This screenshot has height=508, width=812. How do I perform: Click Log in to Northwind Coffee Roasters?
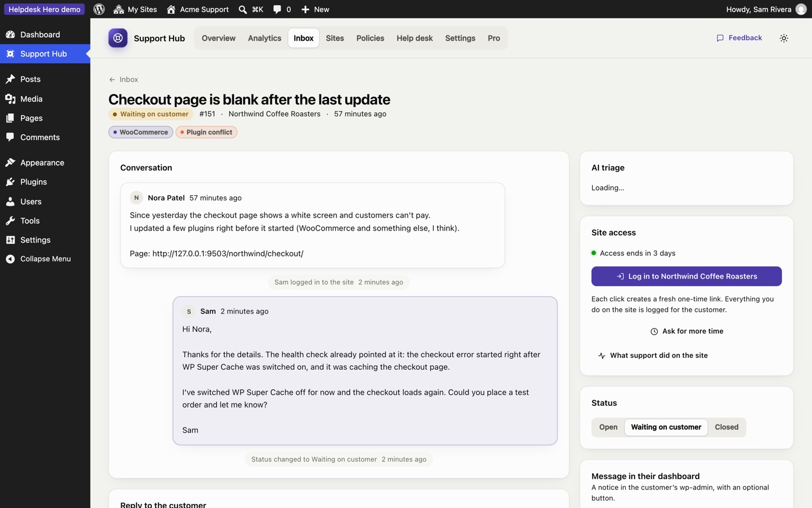686,276
